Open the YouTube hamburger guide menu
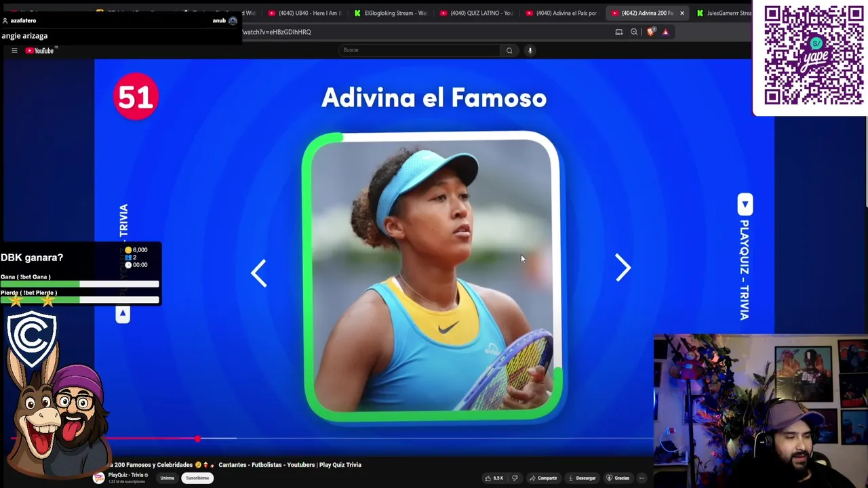Viewport: 868px width, 488px height. (x=14, y=50)
